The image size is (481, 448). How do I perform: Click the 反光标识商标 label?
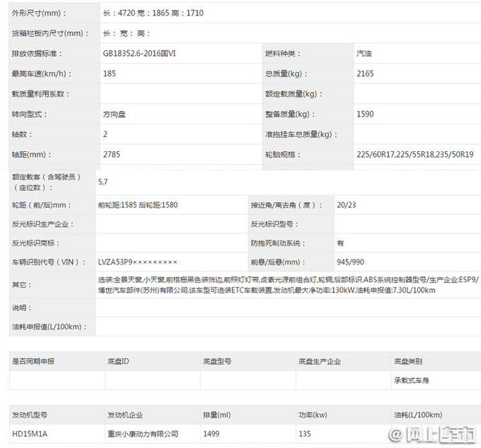[x=35, y=243]
